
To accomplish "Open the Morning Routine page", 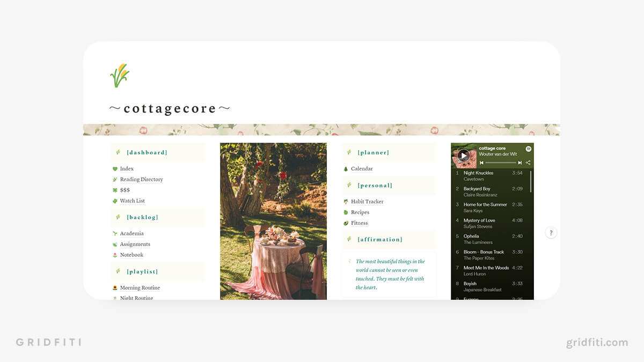I will tap(140, 288).
